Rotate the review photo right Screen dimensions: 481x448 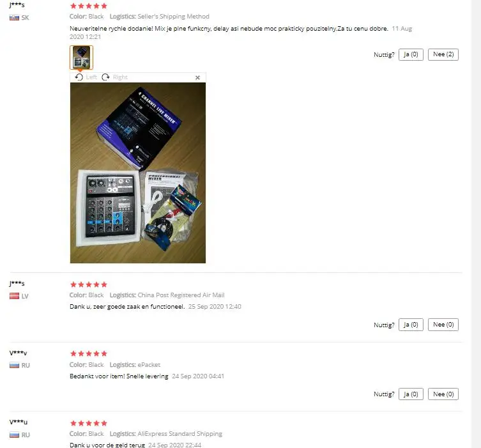click(x=114, y=77)
